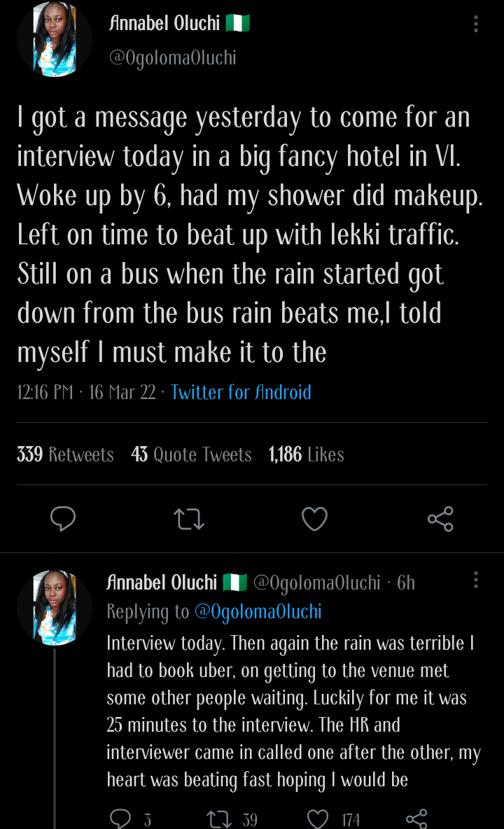Open the reply author's avatar

point(55,606)
